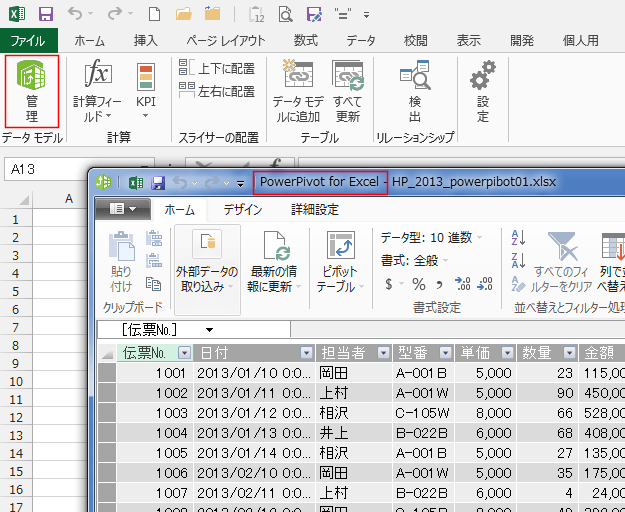Viewport: 625px width, 512px height.
Task: Click the 管理 (Manage) data model icon
Action: [31, 90]
